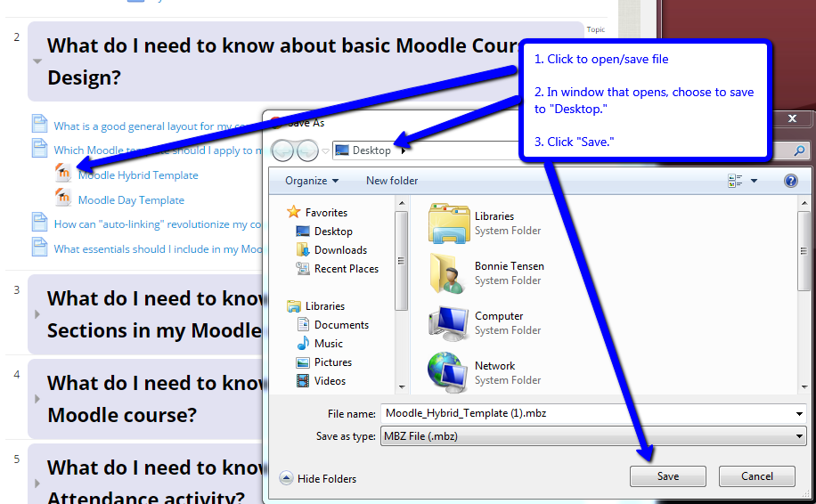The width and height of the screenshot is (816, 504).
Task: Open the Help icon in Save As dialog
Action: tap(790, 181)
